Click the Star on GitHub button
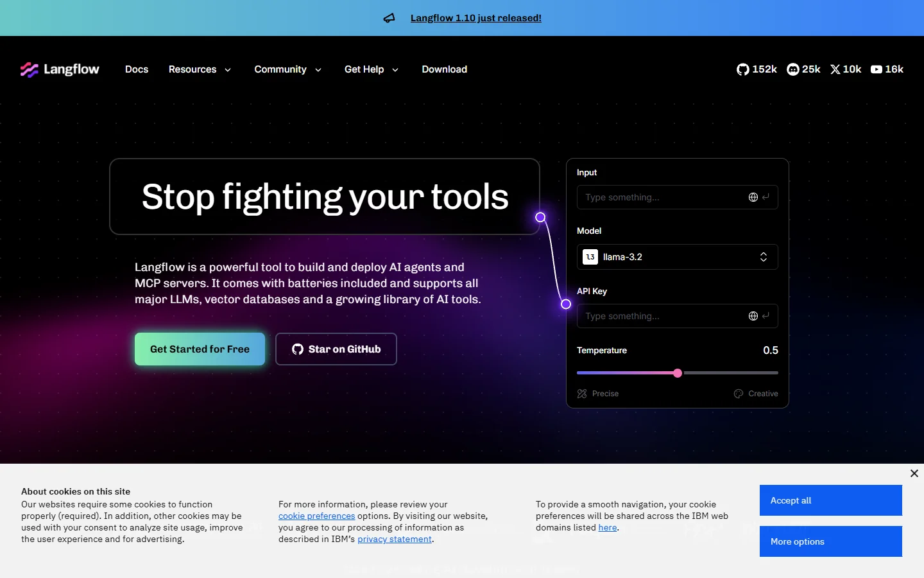The width and height of the screenshot is (924, 578). (x=336, y=349)
